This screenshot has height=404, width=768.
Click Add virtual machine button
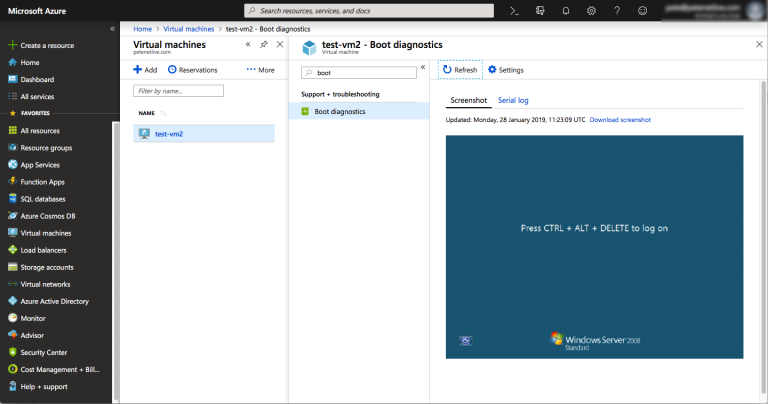coord(145,70)
